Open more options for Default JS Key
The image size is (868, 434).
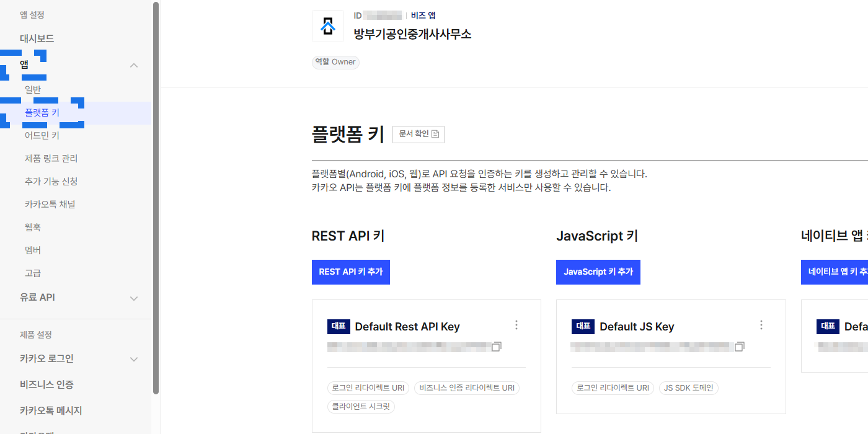[761, 325]
